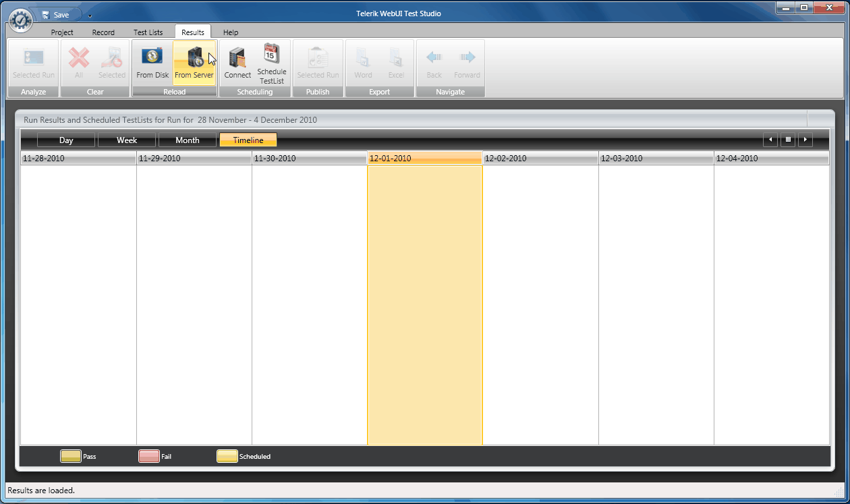This screenshot has width=850, height=504.
Task: Open the quick access toolbar dropdown arrow
Action: (90, 16)
